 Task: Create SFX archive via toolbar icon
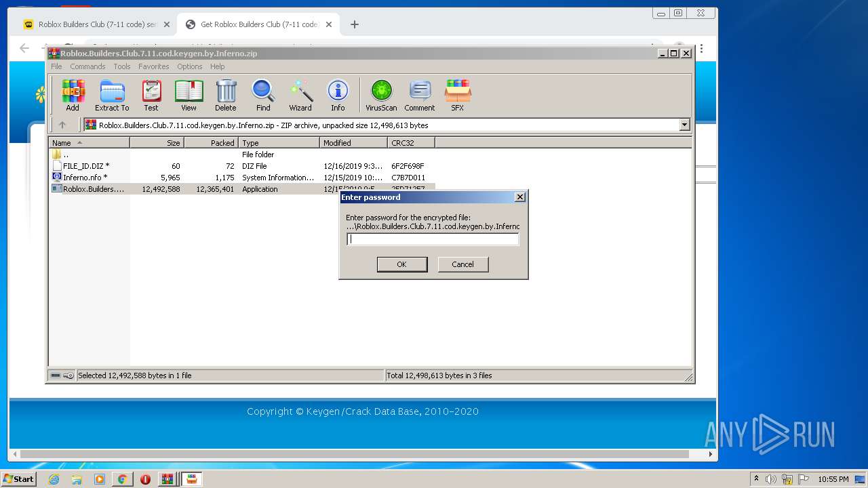[458, 95]
